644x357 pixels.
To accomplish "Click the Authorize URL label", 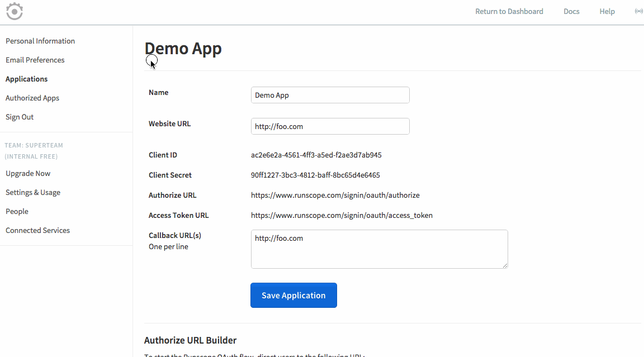I will pos(173,196).
